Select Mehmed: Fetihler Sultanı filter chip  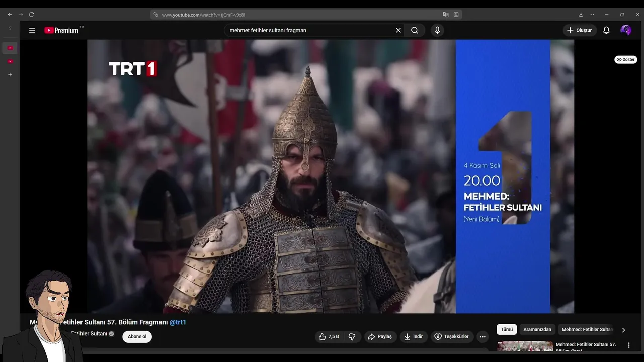pos(587,330)
